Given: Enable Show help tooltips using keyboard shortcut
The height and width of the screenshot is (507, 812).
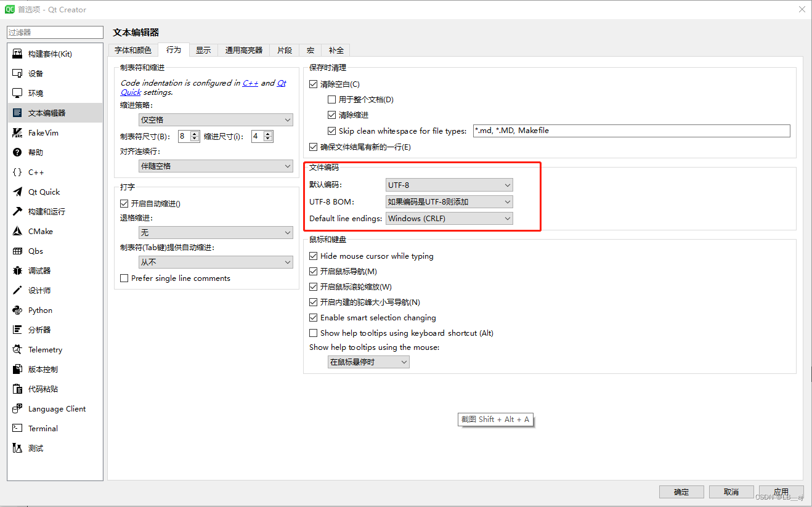Looking at the screenshot, I should (313, 333).
